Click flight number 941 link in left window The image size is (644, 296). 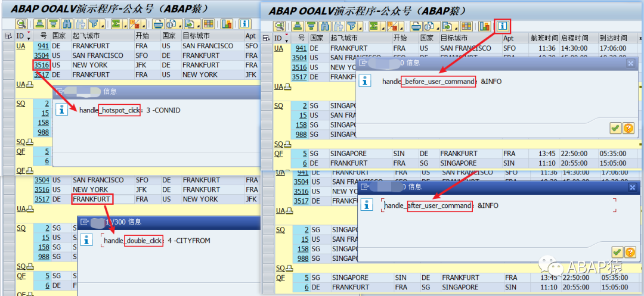[44, 46]
